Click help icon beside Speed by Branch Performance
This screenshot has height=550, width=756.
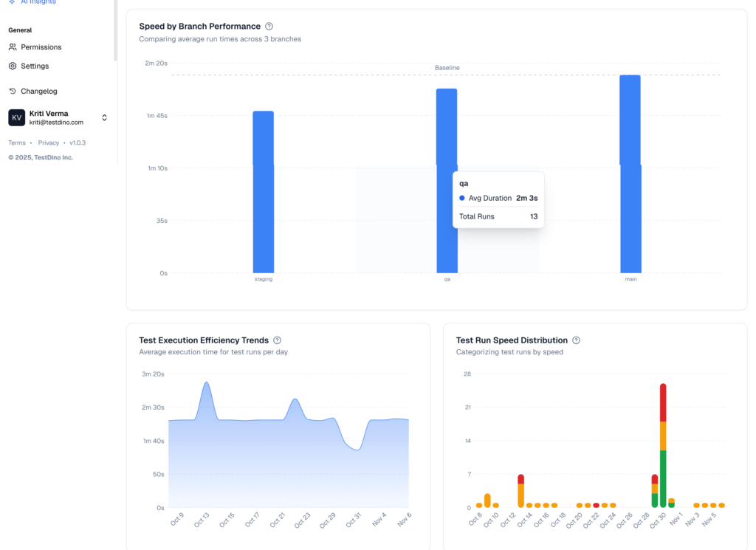pos(269,27)
